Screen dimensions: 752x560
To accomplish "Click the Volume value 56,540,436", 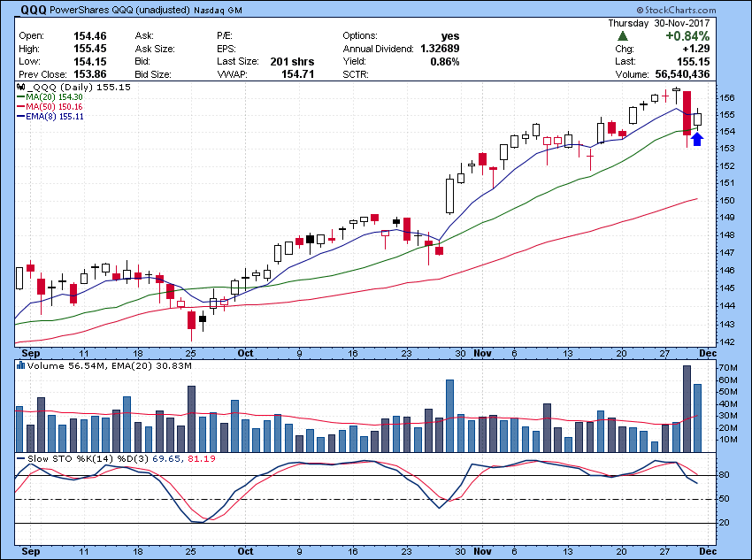I will click(682, 74).
